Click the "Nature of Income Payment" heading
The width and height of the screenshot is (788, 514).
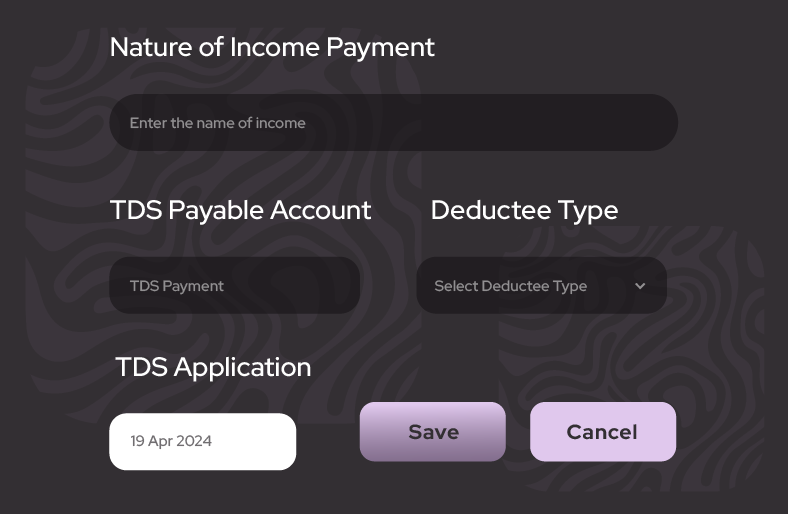pyautogui.click(x=272, y=47)
